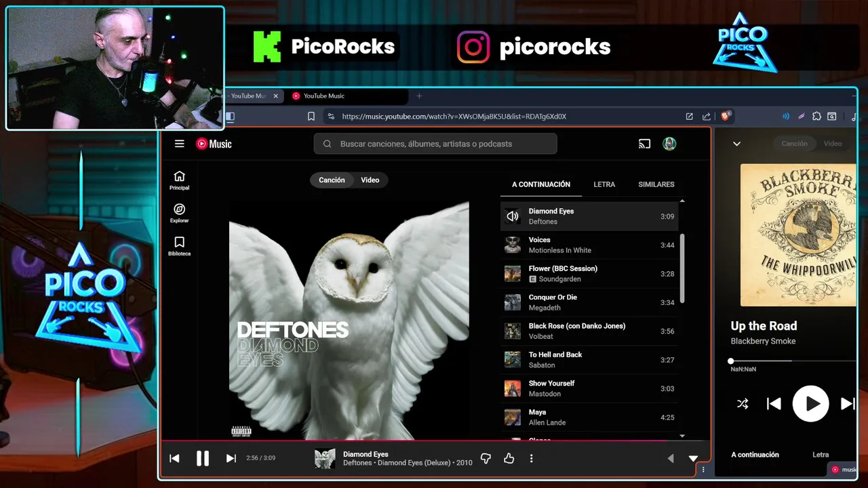Viewport: 868px width, 488px height.
Task: Toggle shuffle in the Blackberry Smoke player
Action: tap(743, 404)
